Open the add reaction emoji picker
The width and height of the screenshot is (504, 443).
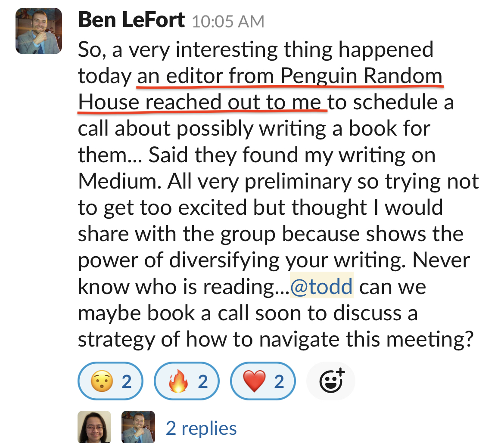(331, 381)
